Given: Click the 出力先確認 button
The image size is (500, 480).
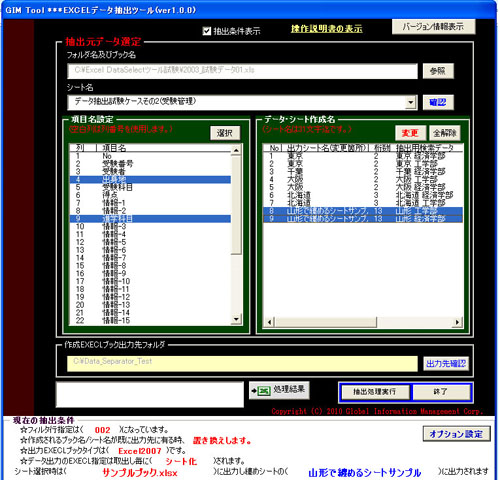Looking at the screenshot, I should 446,363.
